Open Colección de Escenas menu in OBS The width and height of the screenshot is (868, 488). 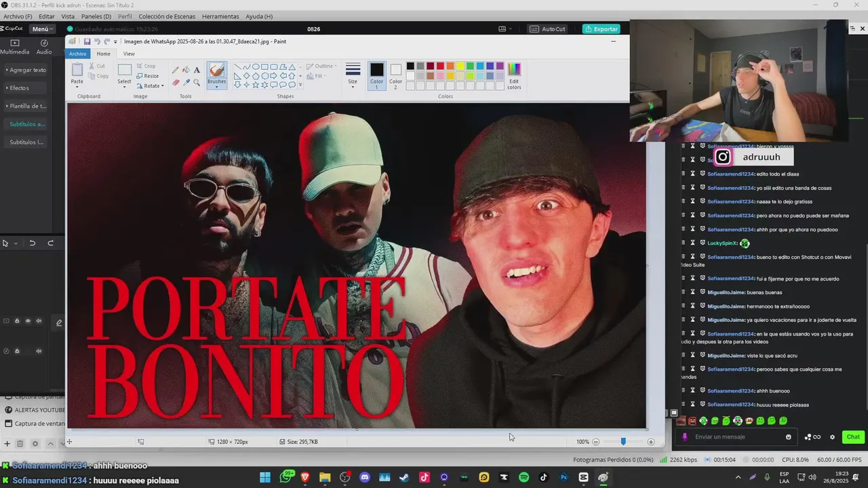[167, 16]
